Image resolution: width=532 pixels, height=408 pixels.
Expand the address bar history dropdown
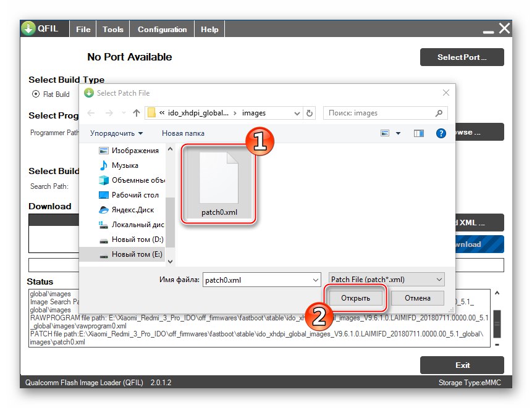point(297,113)
